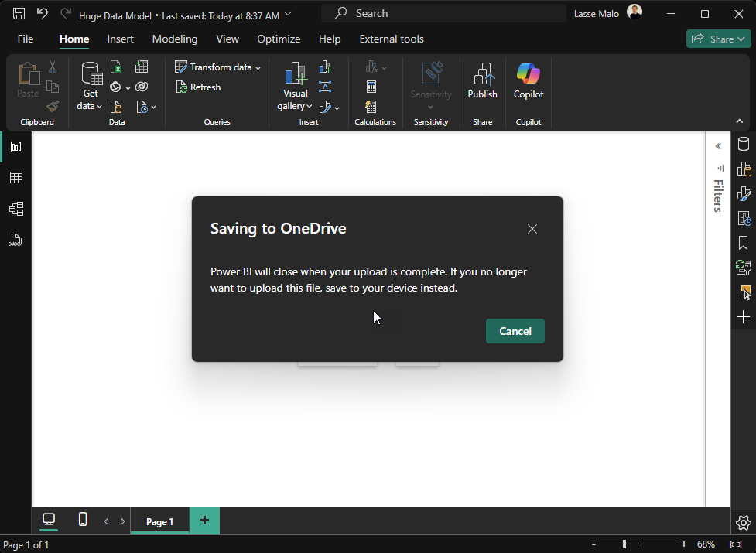756x553 pixels.
Task: Collapse the ribbon with the chevron
Action: tap(740, 121)
